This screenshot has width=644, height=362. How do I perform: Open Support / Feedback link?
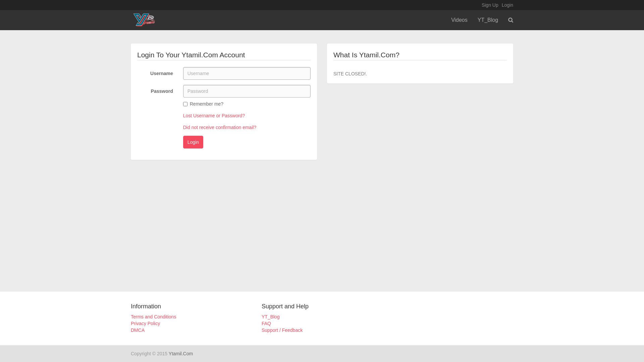[x=282, y=330]
